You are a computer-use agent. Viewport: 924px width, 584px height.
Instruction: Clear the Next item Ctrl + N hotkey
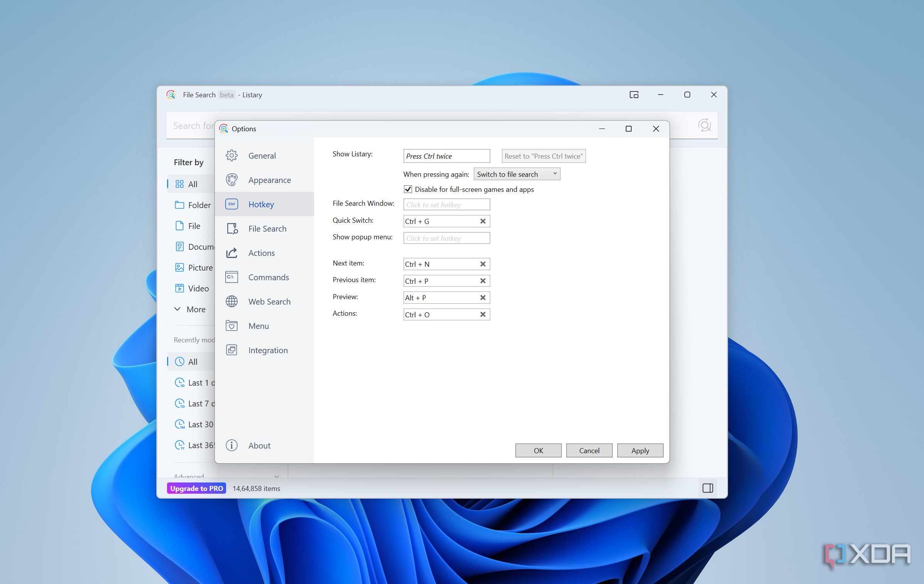click(483, 264)
